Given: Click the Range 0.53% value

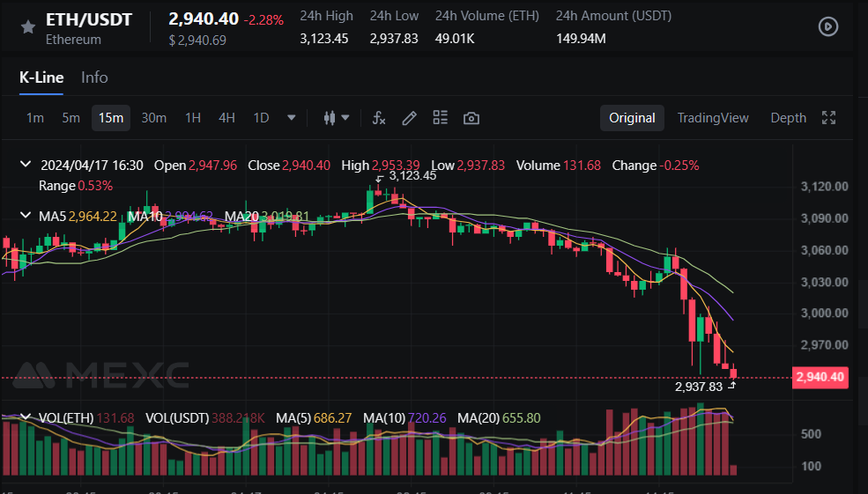Looking at the screenshot, I should click(x=95, y=186).
